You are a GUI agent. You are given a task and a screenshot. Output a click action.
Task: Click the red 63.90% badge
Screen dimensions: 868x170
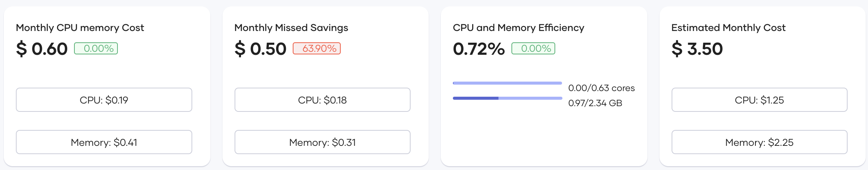[x=317, y=48]
